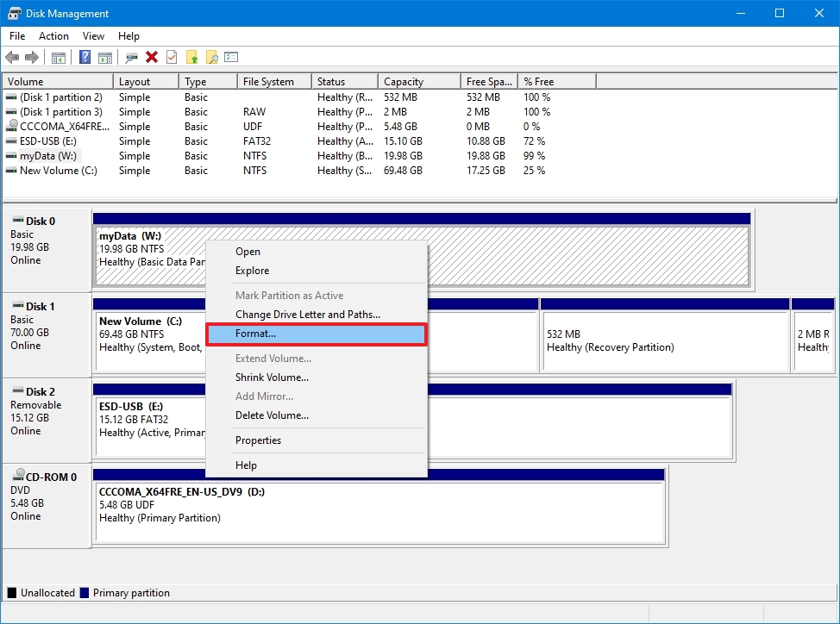Click the folder-with-magnifier search toolbar icon
Image resolution: width=840 pixels, height=624 pixels.
tap(211, 57)
